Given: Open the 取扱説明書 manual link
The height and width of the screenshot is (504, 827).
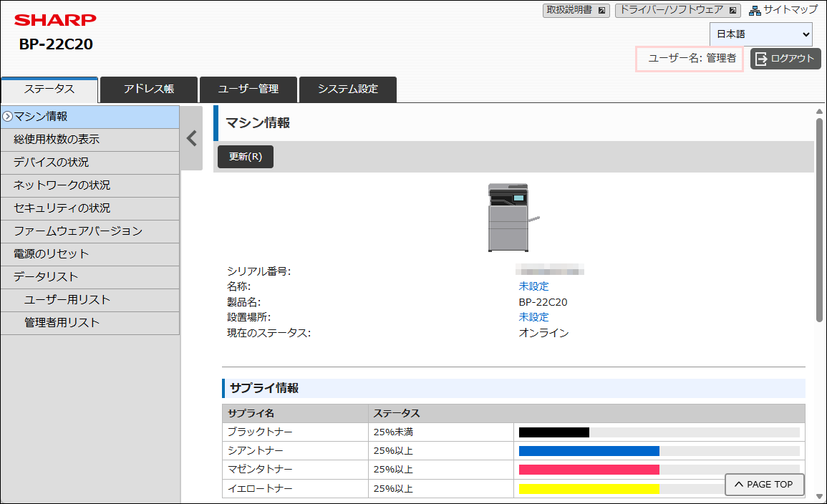Looking at the screenshot, I should point(576,11).
